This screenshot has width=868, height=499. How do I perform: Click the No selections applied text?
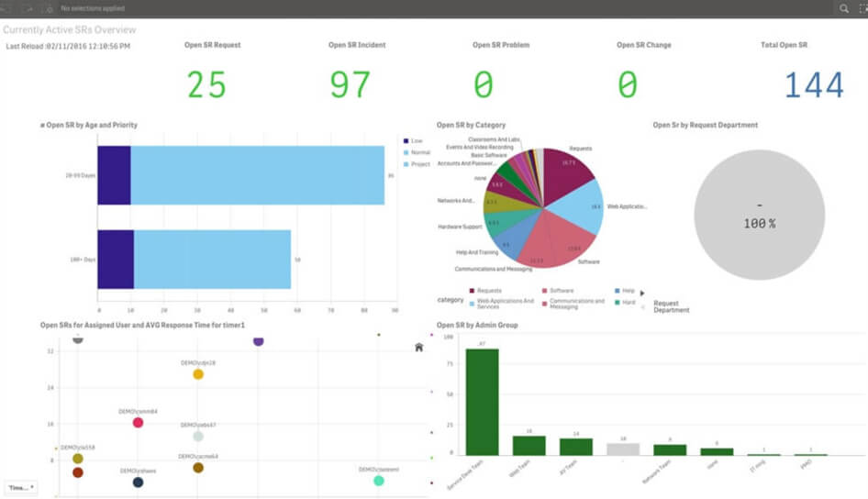(x=93, y=8)
